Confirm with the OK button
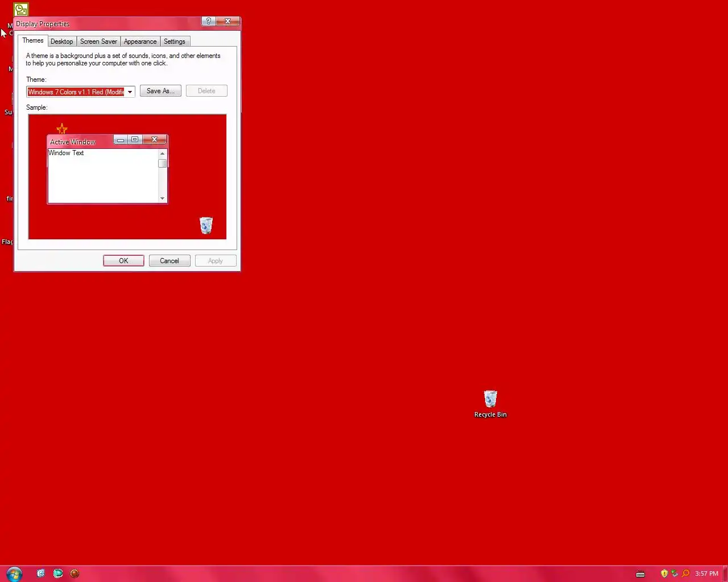The image size is (728, 582). tap(123, 261)
